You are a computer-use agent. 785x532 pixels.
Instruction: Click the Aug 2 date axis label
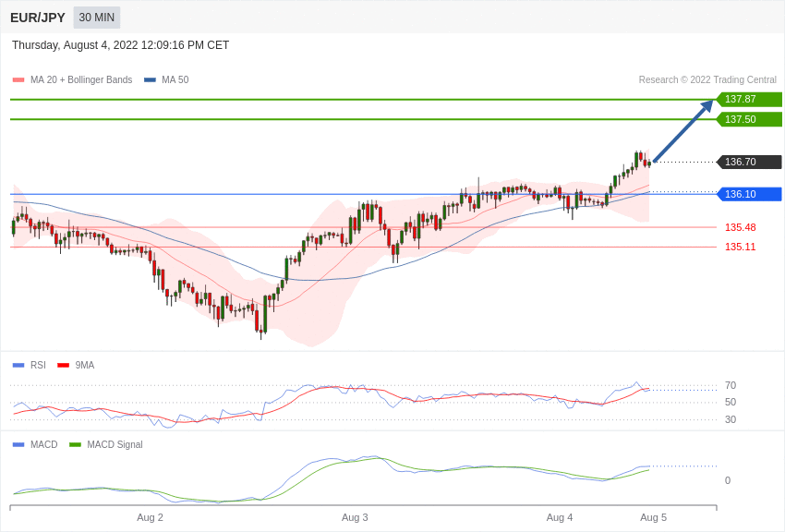coord(150,517)
